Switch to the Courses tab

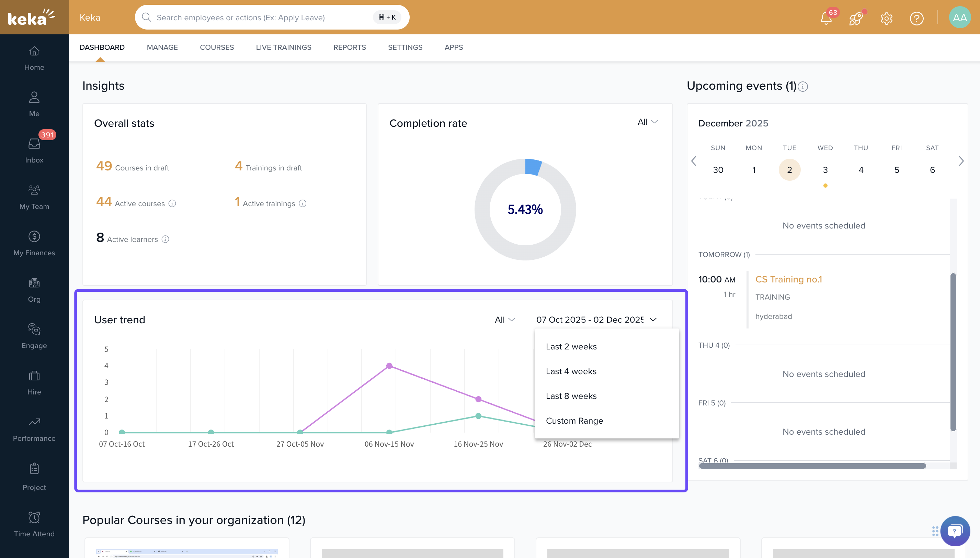coord(217,47)
